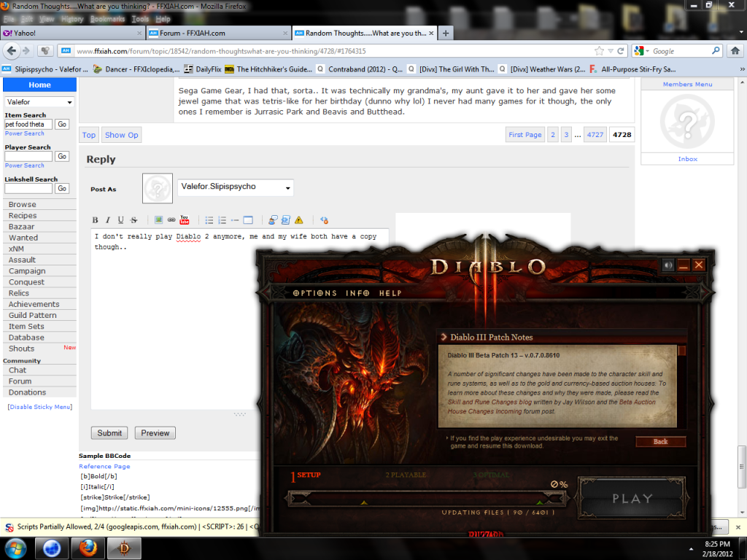Jump to Top of the thread
Screen dimensions: 747x560
pos(88,135)
